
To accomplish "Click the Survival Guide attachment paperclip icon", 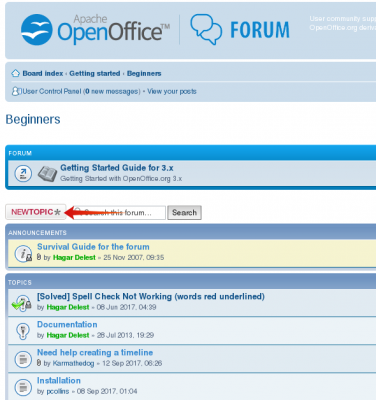I will pos(39,257).
